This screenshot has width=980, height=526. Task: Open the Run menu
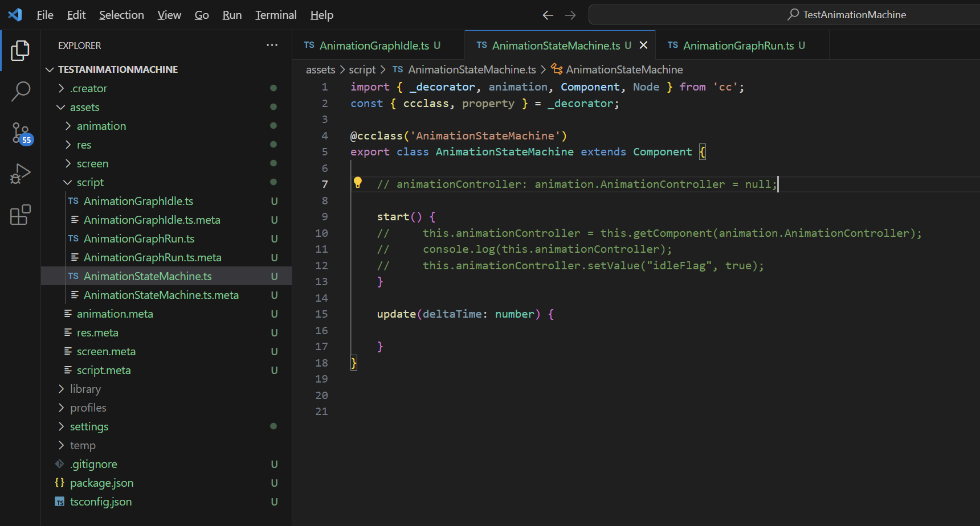[232, 15]
